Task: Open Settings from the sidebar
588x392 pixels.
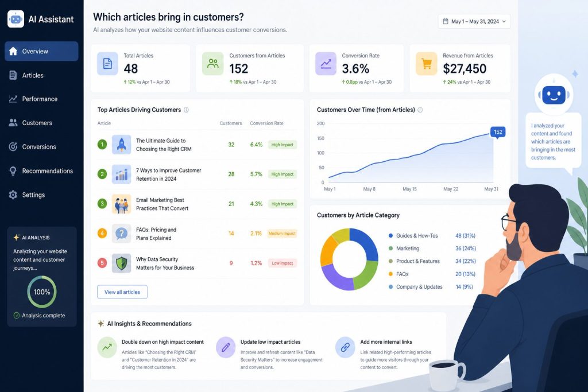Action: coord(41,195)
